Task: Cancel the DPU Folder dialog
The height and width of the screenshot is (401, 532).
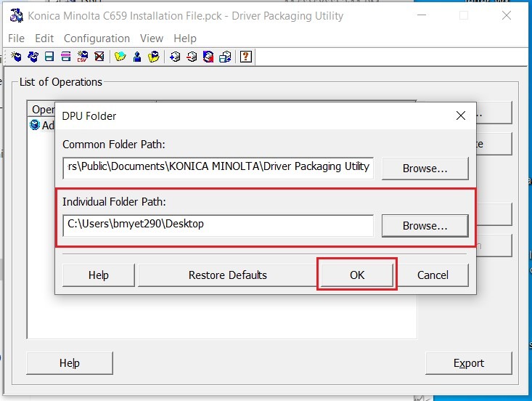Action: pos(433,275)
